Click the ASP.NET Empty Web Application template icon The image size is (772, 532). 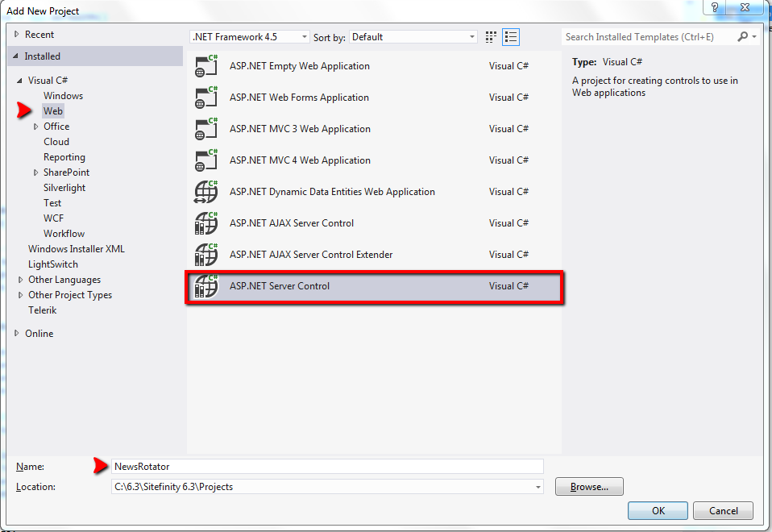coord(206,66)
